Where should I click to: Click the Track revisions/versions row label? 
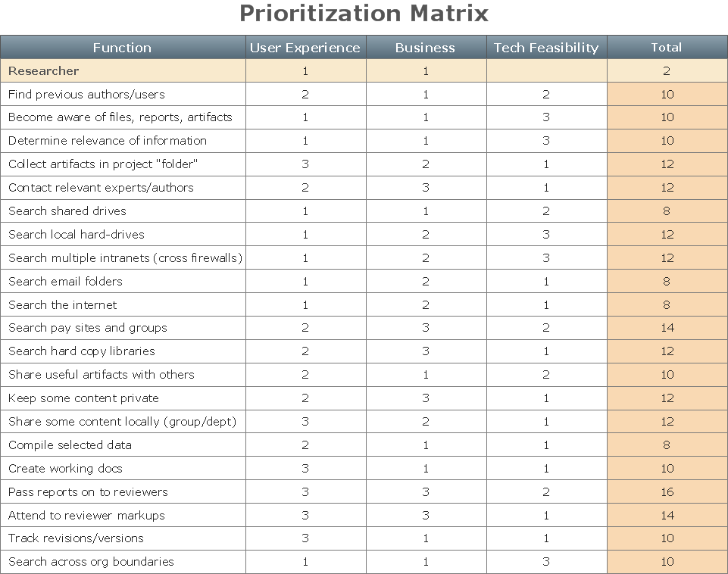click(x=76, y=538)
